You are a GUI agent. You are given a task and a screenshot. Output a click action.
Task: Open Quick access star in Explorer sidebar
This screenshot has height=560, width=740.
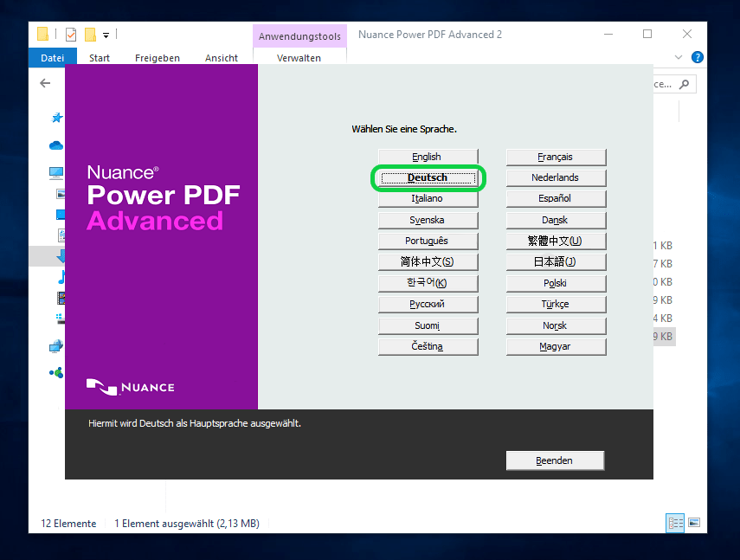click(56, 118)
